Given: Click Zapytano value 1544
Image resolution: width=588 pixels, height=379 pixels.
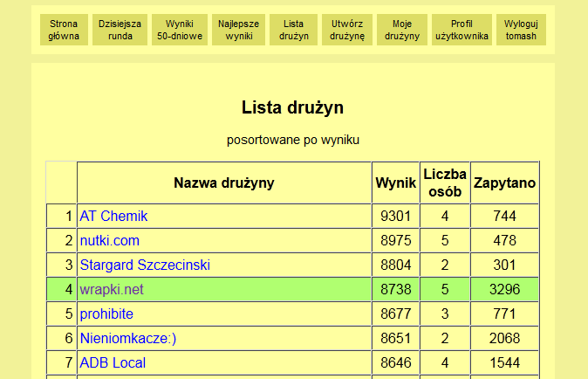Looking at the screenshot, I should click(x=504, y=362).
